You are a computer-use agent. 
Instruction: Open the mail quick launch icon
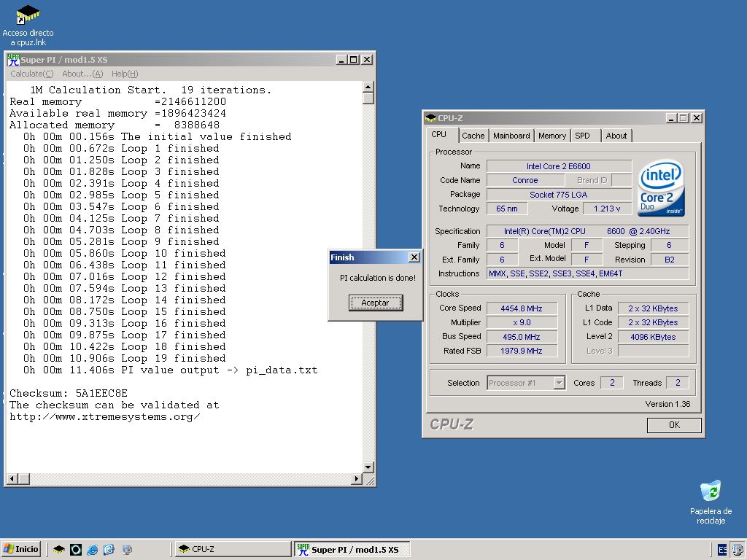tap(109, 550)
